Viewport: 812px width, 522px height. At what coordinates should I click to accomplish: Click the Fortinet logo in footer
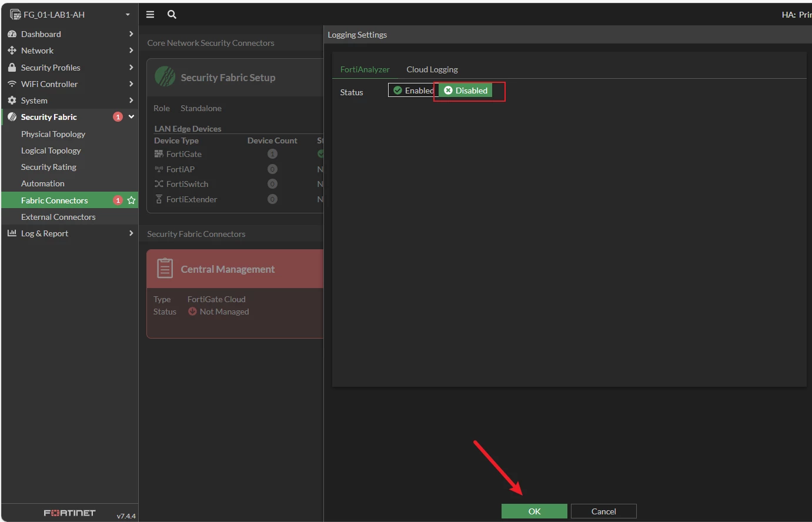(69, 513)
